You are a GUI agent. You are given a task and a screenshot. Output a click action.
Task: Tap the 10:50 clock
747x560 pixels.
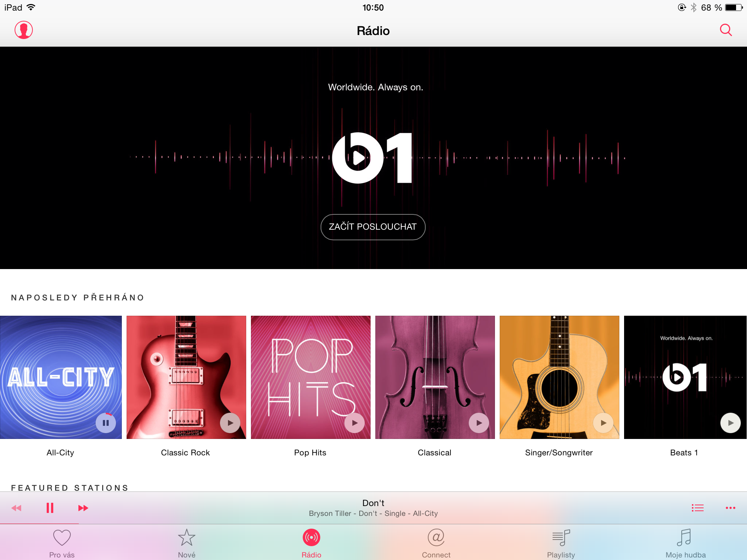(x=373, y=7)
